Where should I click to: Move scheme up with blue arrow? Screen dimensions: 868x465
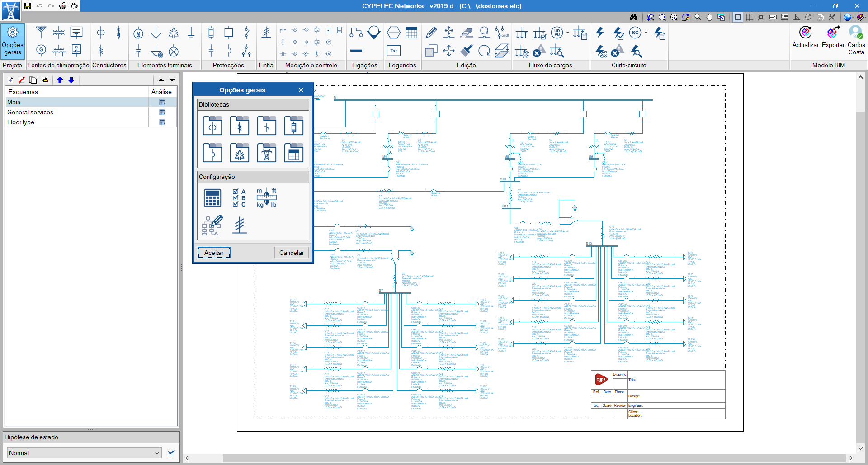tap(60, 80)
